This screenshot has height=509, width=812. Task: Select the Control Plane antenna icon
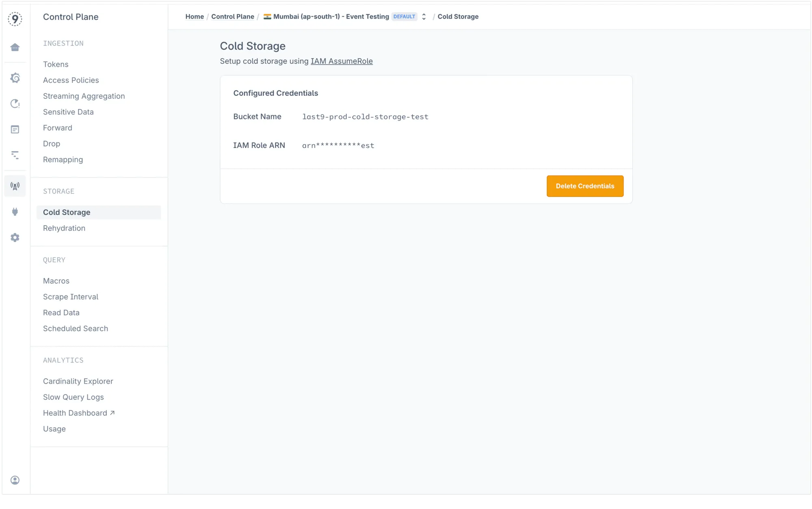pos(15,186)
